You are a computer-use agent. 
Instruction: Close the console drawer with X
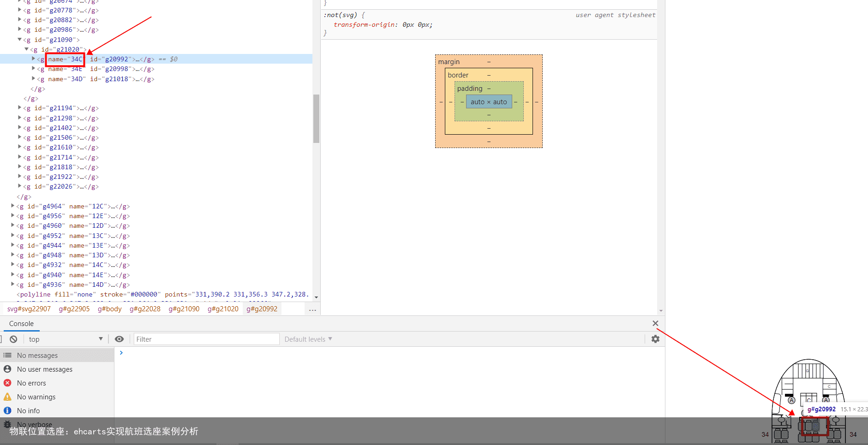(655, 323)
